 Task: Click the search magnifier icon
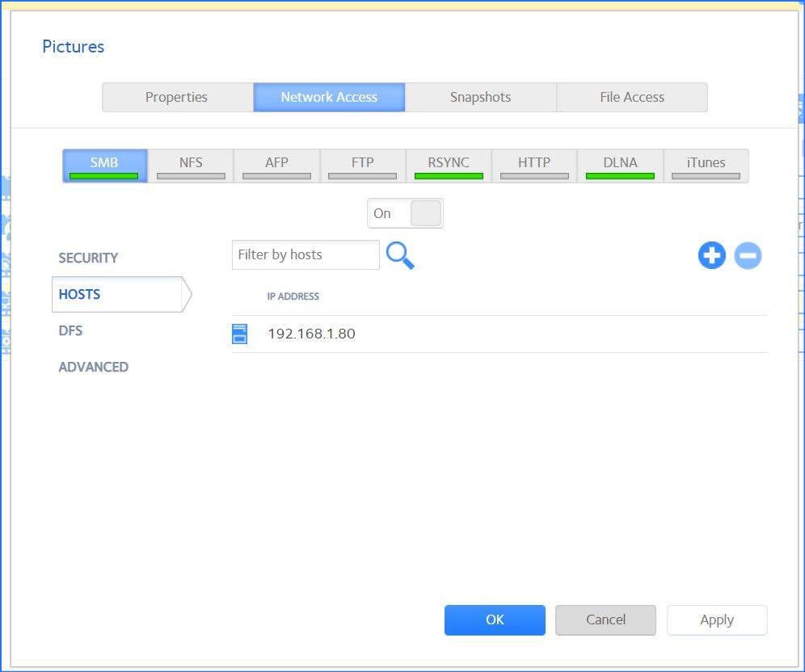click(x=402, y=254)
